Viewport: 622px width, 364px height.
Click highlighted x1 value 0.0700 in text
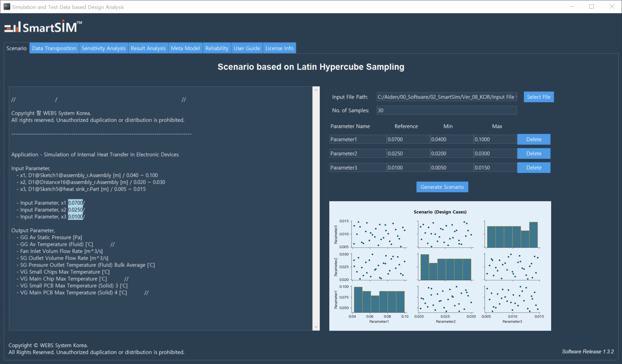[x=75, y=203]
